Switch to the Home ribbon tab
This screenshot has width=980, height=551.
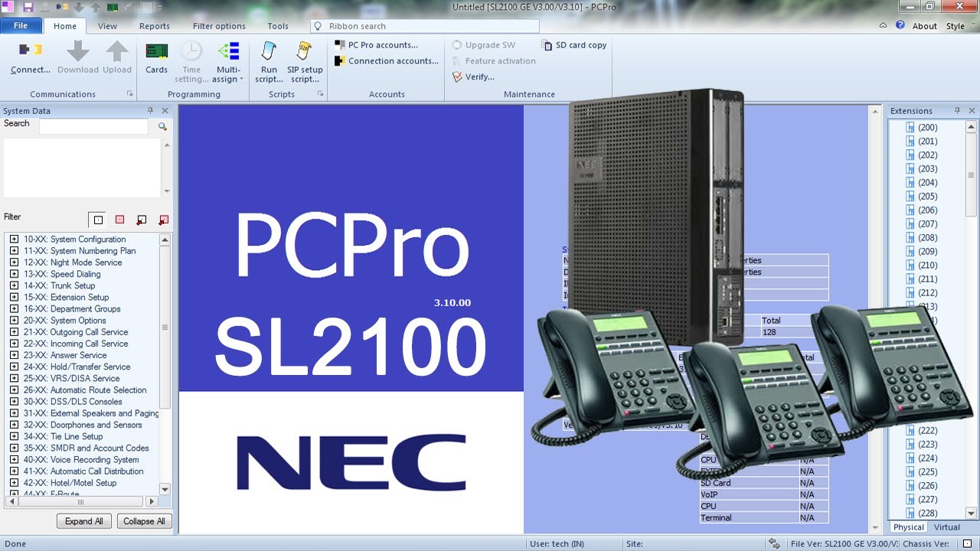click(x=65, y=26)
